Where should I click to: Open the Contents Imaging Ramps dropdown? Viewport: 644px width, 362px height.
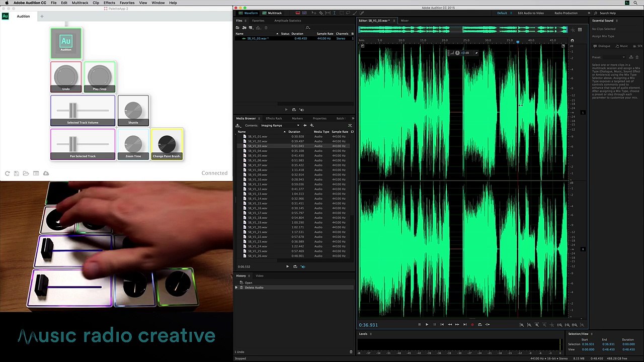pyautogui.click(x=279, y=125)
